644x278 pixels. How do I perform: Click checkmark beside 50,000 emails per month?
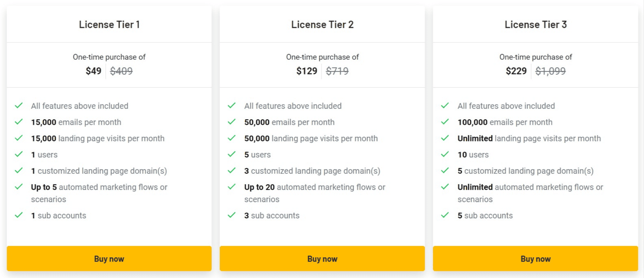(232, 122)
